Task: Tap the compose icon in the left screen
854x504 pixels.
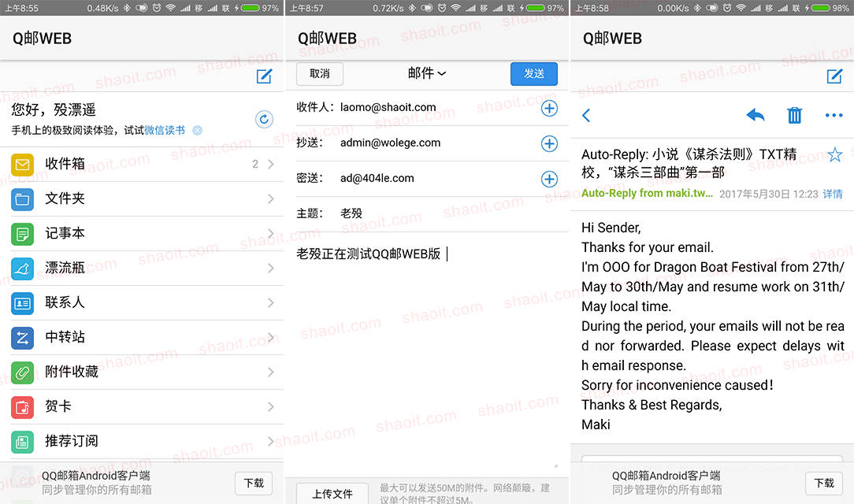Action: pyautogui.click(x=264, y=76)
